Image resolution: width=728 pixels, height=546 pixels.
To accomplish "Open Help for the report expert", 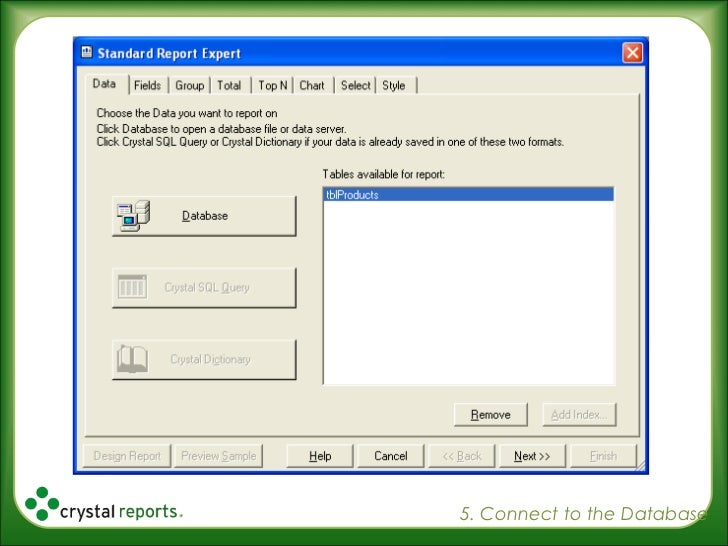I will 320,456.
